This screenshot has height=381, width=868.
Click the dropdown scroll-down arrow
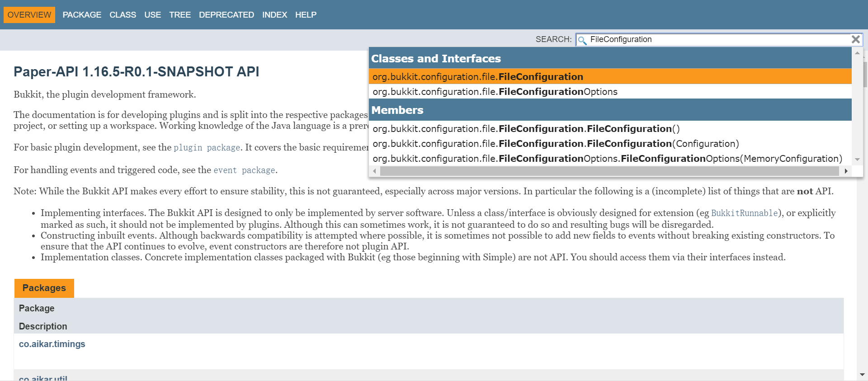(857, 160)
